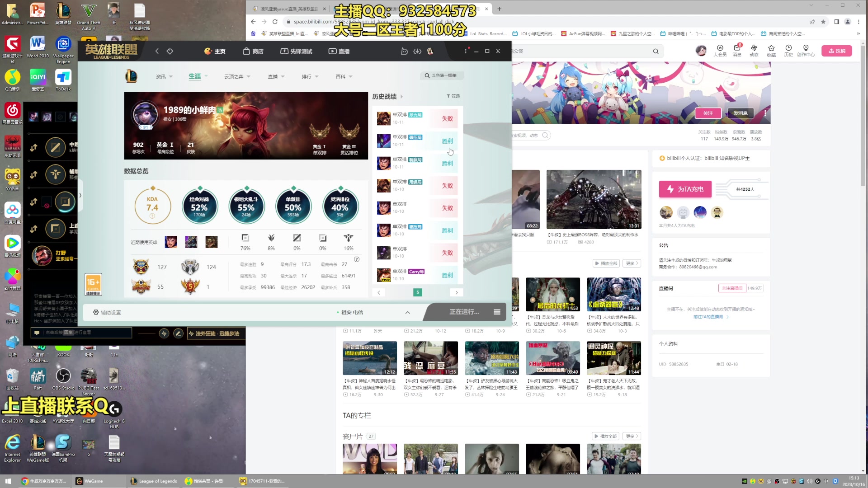This screenshot has width=868, height=488.
Task: Click the lobby chat input field
Action: (x=81, y=333)
